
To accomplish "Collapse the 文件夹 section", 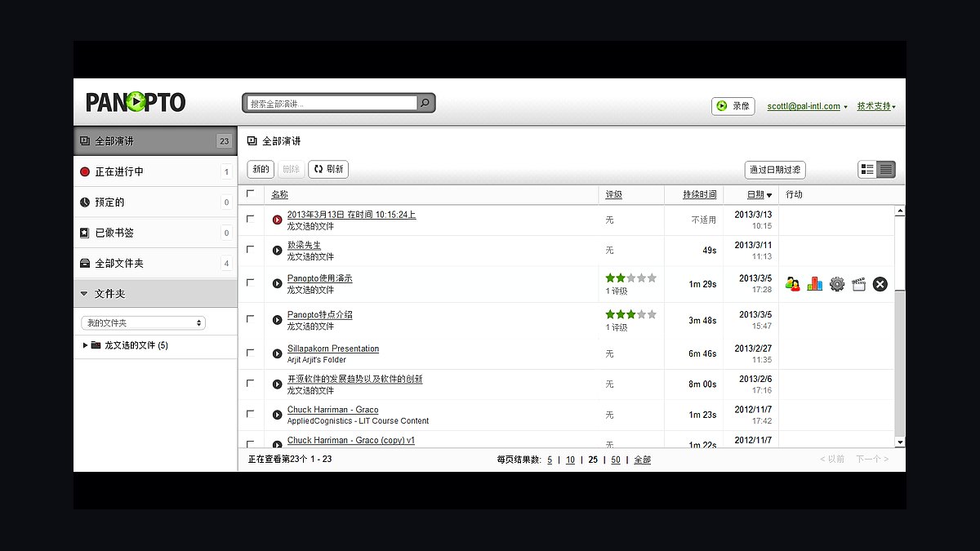I will (84, 294).
